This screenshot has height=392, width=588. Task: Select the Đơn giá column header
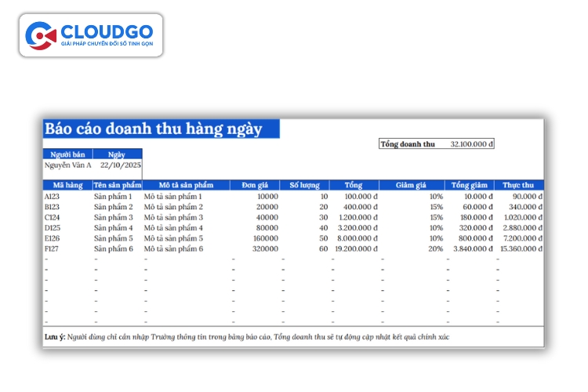point(255,186)
